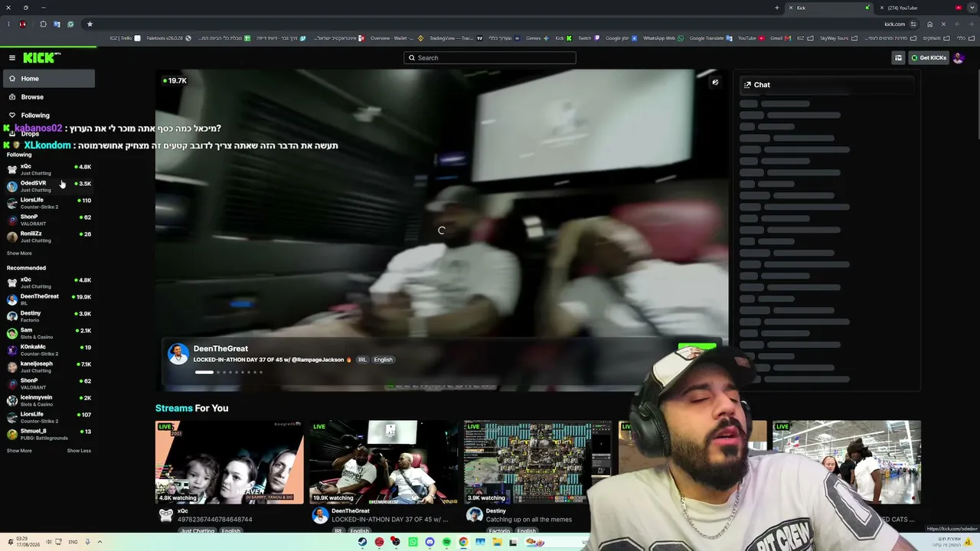The height and width of the screenshot is (551, 980).
Task: Open TradingView bookmark
Action: click(455, 38)
